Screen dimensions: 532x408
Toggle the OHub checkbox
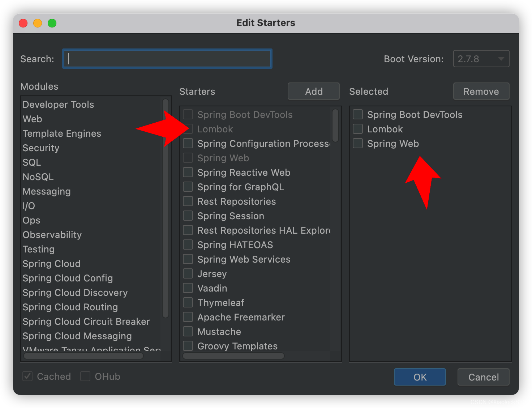coord(85,376)
